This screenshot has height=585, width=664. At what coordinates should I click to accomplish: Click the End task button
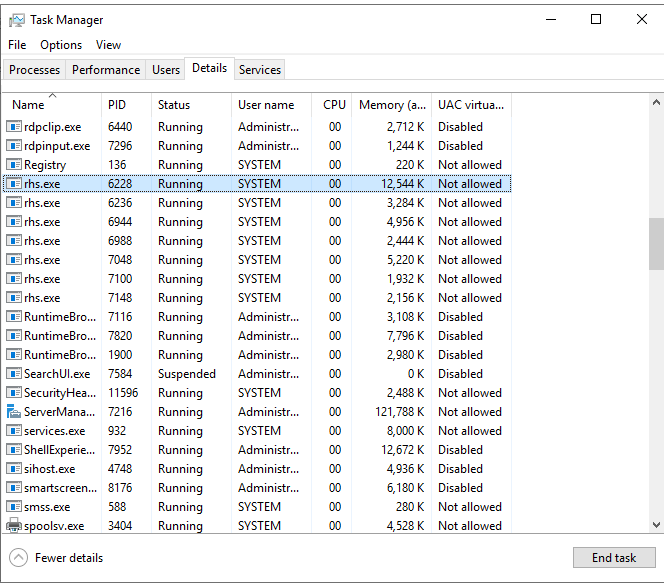(x=614, y=558)
